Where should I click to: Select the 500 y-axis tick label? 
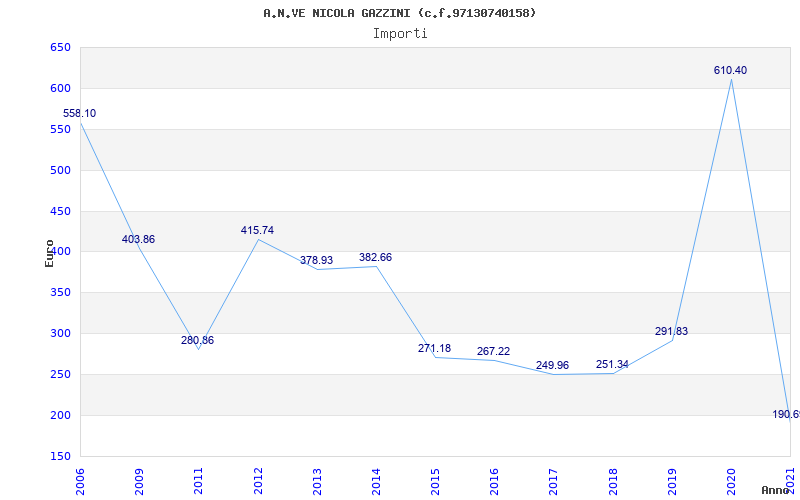(x=60, y=170)
